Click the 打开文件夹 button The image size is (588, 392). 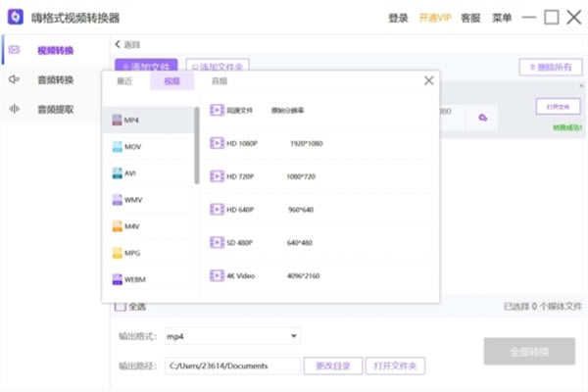click(x=396, y=366)
